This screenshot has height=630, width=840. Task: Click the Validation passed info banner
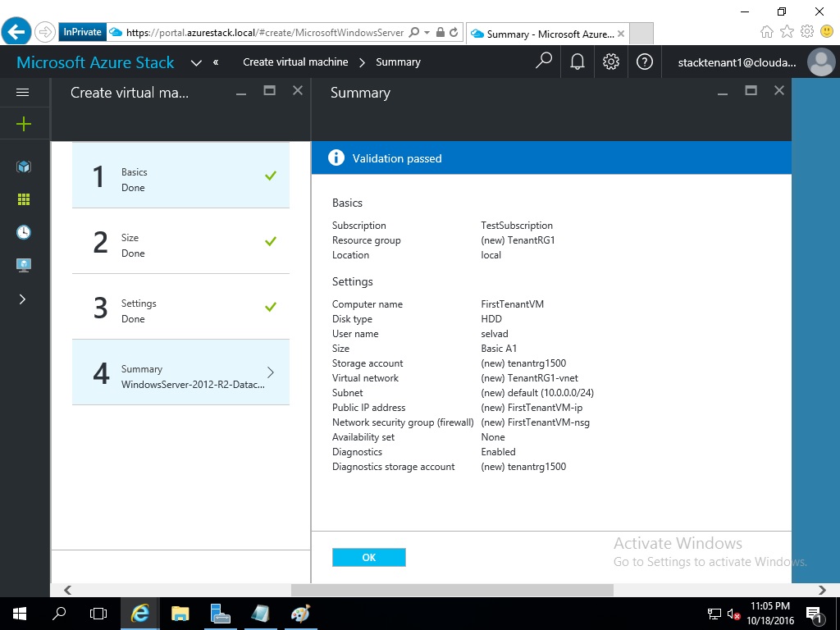tap(551, 158)
